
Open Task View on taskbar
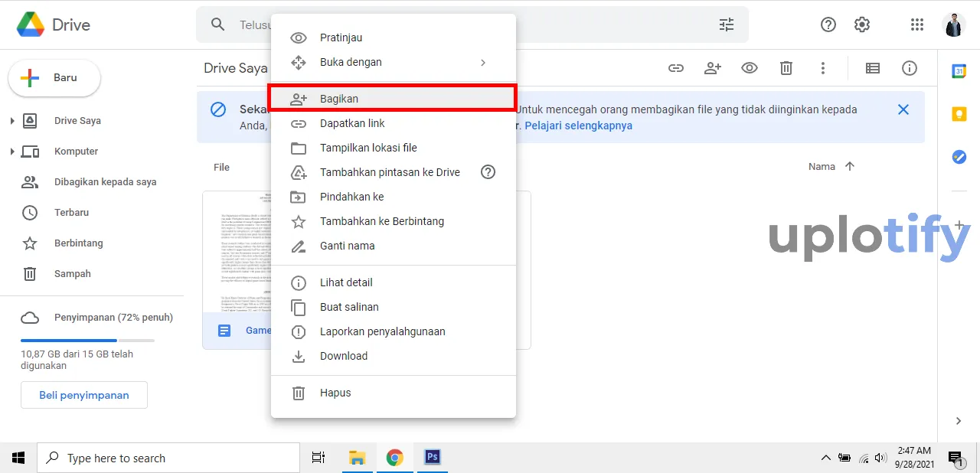318,458
